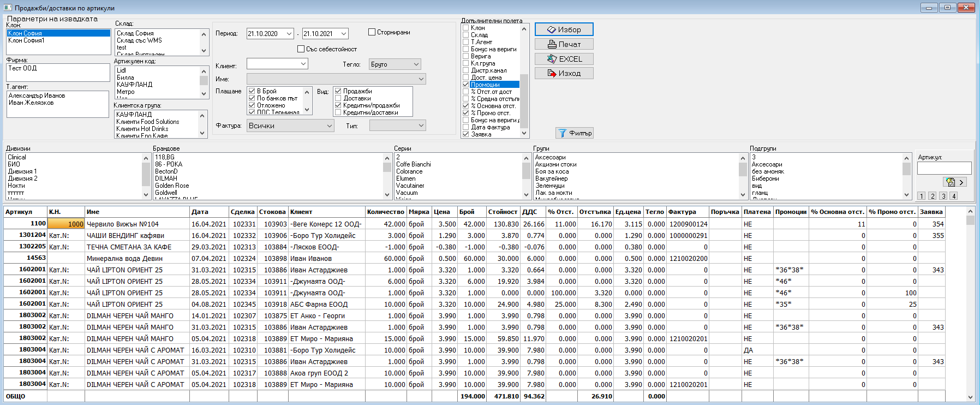Click the Артикул search input field
Viewport: 980px width, 405px height.
pos(944,168)
